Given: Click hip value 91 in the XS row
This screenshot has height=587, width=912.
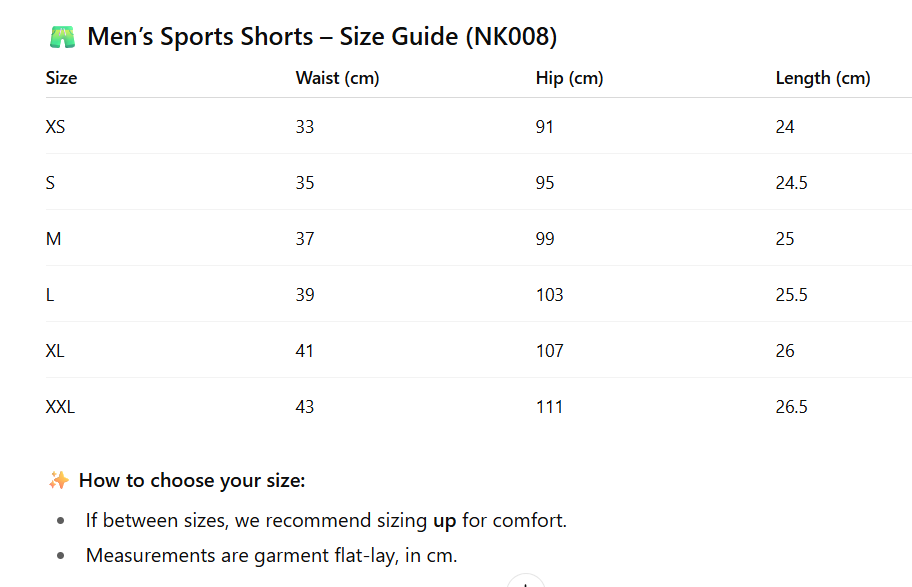Looking at the screenshot, I should (545, 127).
